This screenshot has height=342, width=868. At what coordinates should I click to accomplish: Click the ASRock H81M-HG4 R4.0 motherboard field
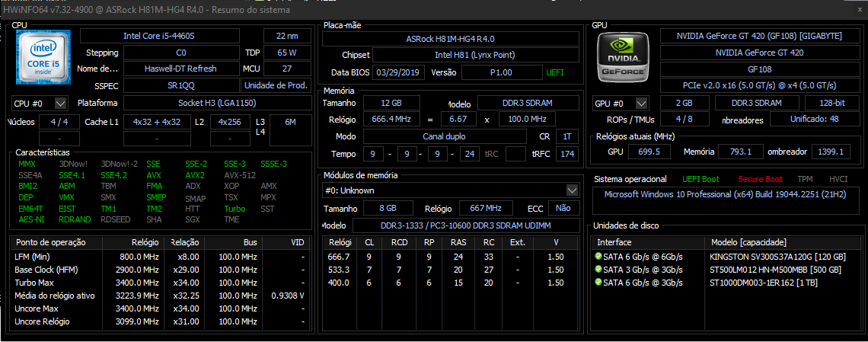point(450,39)
